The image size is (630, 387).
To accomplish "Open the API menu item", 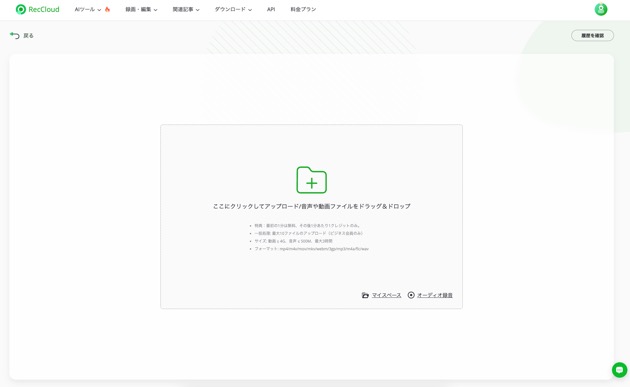I will pyautogui.click(x=271, y=9).
